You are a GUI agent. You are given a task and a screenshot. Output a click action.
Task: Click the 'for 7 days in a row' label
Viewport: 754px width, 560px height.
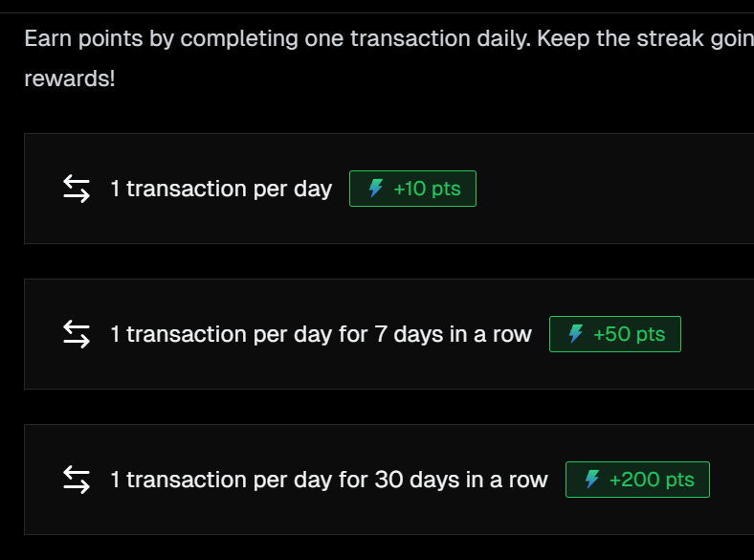click(435, 334)
